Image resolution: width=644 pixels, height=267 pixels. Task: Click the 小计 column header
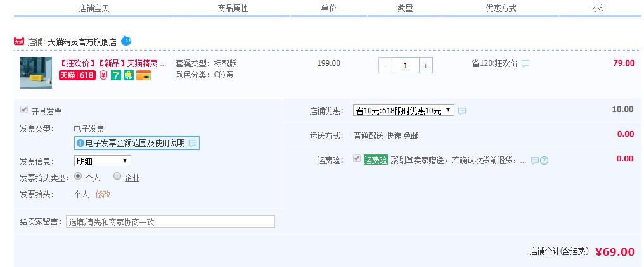[600, 8]
